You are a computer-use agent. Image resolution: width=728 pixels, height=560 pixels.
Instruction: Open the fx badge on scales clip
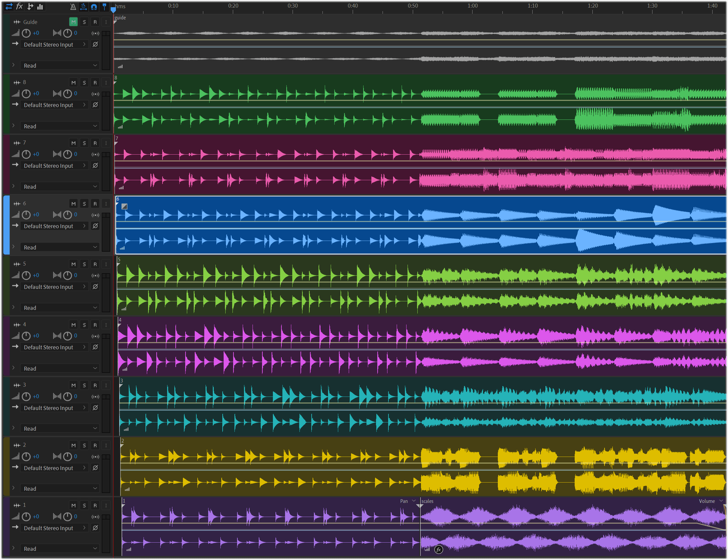(439, 549)
